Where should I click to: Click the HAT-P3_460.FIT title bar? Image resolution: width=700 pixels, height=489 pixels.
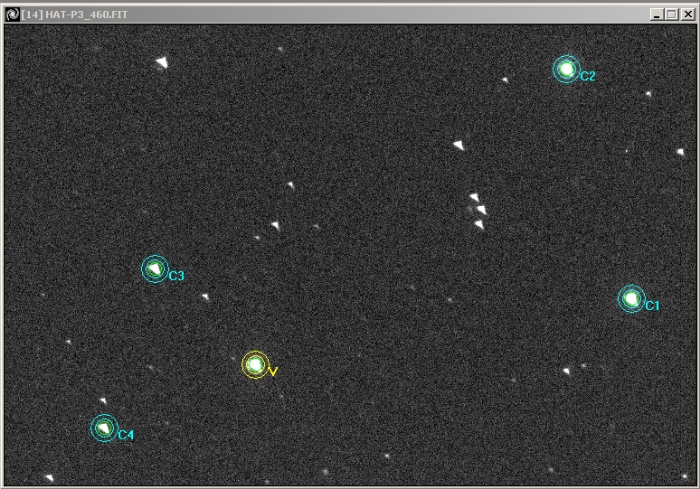(300, 14)
